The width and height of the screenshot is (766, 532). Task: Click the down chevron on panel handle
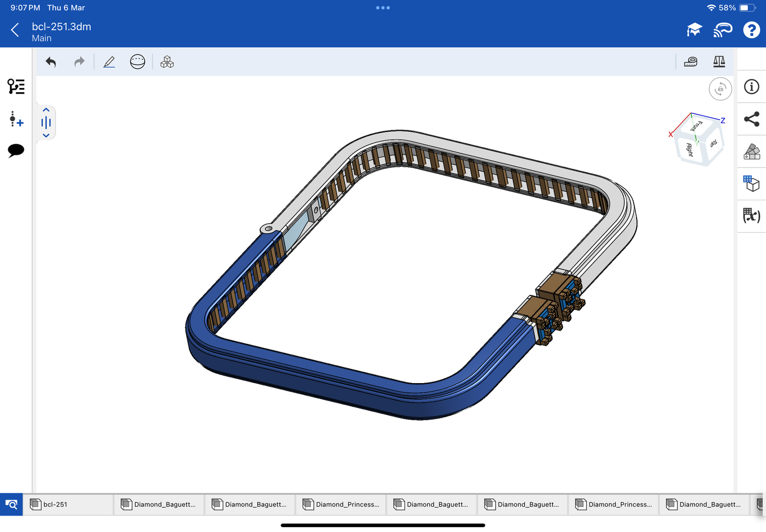click(x=46, y=136)
